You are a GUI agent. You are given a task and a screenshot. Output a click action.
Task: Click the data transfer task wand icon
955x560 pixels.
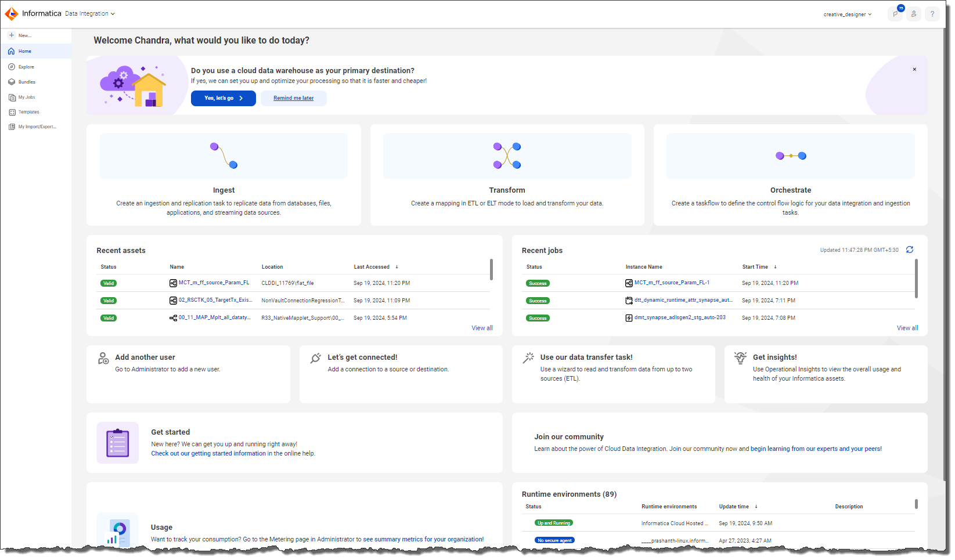point(528,358)
